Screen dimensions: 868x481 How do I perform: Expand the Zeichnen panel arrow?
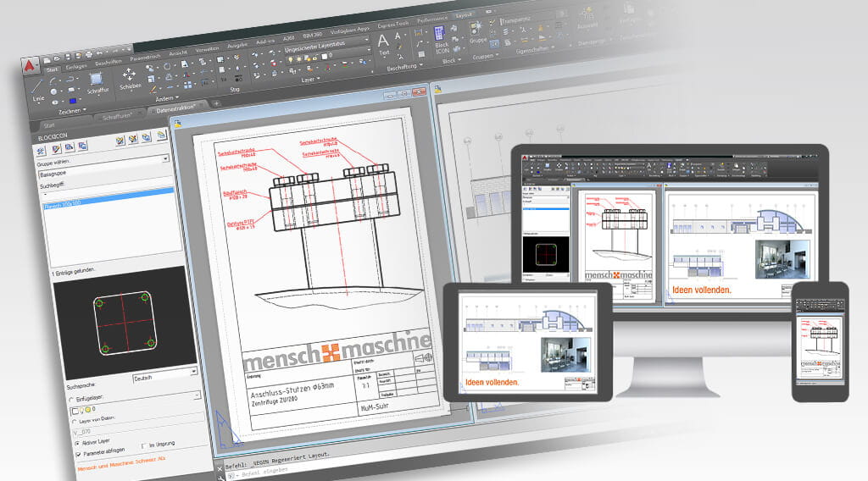(84, 109)
